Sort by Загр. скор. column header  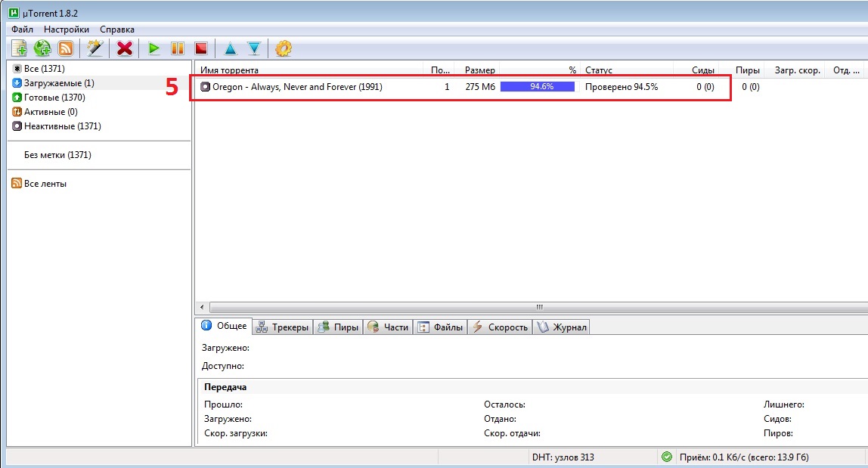(797, 70)
